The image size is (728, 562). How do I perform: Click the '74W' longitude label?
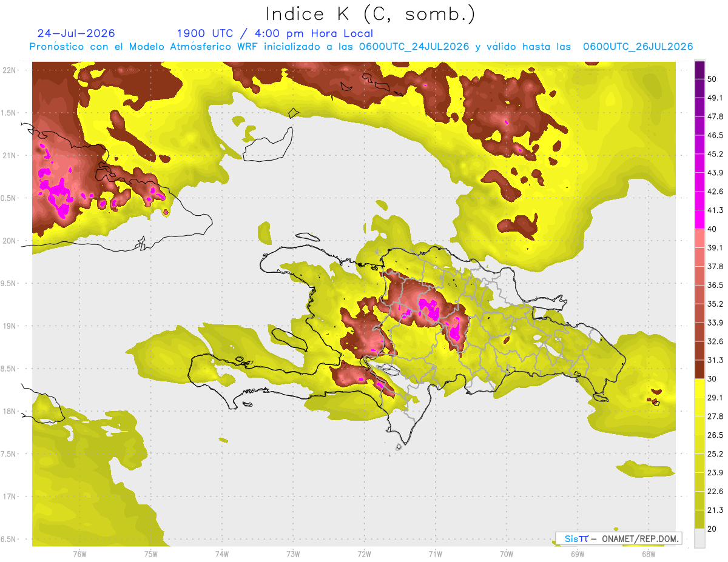[222, 554]
